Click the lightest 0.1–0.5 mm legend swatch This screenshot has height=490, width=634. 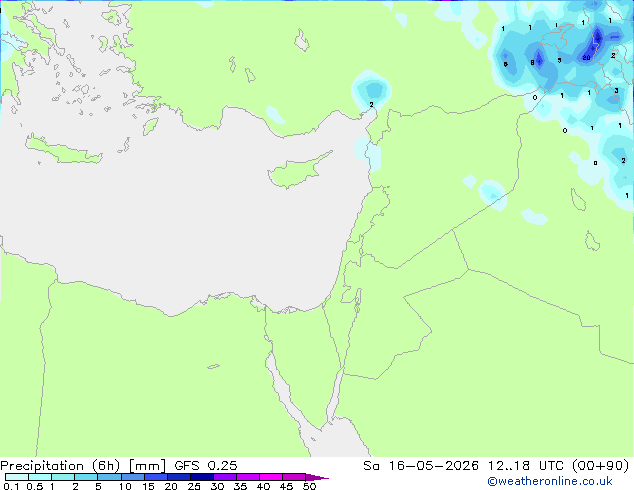(x=17, y=477)
